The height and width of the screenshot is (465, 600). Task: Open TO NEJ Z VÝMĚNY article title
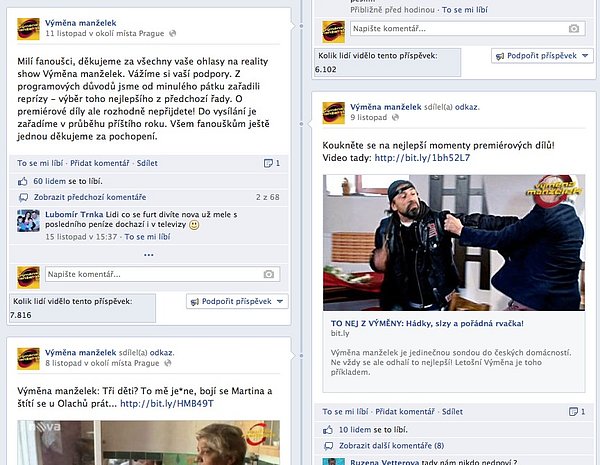[427, 323]
